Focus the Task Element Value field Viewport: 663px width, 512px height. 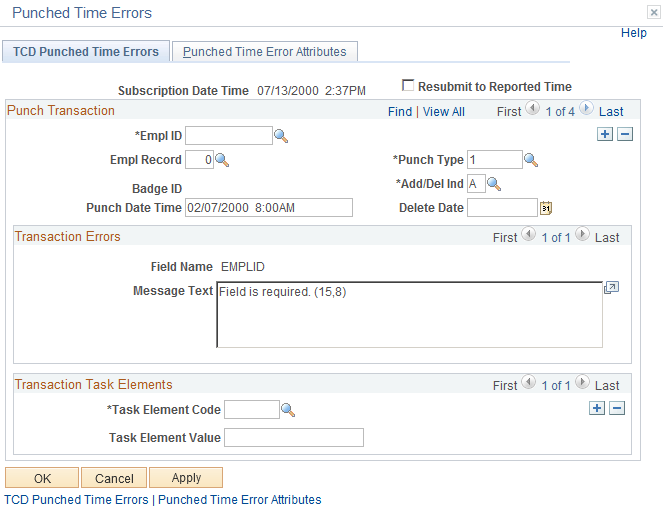tap(294, 438)
